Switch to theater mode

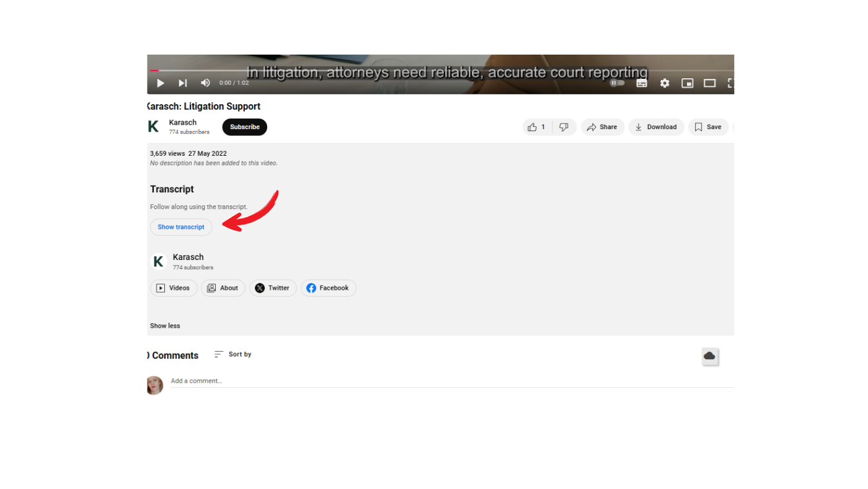709,83
